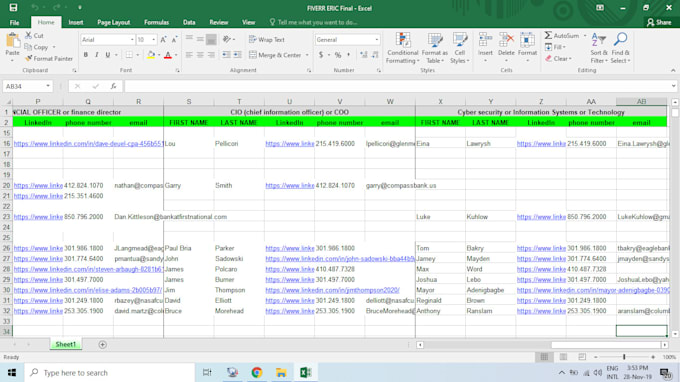This screenshot has height=382, width=680.
Task: Click Merge & Center button
Action: pos(275,55)
